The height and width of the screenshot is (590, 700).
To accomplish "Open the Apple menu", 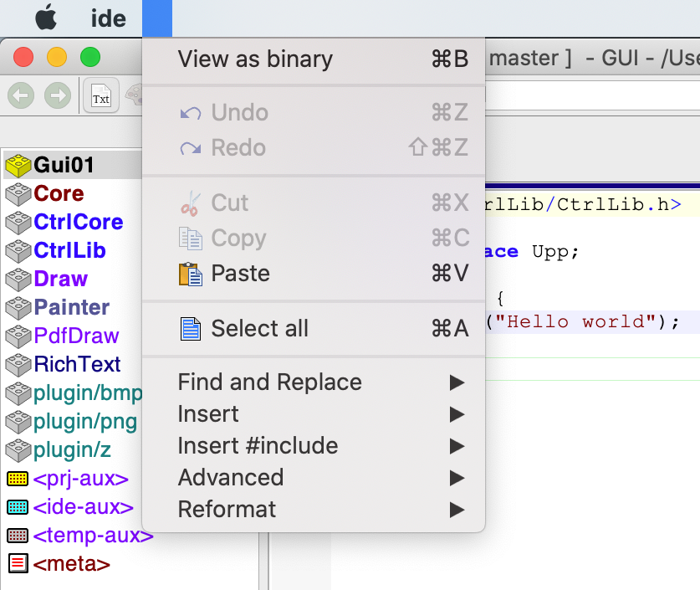I will (x=46, y=18).
